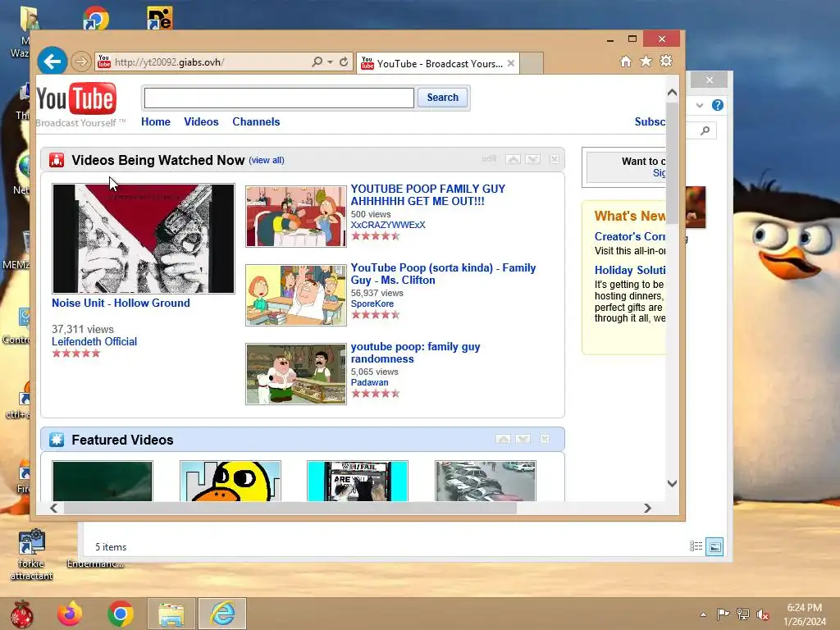Refresh the page in Internet Explorer
Image resolution: width=840 pixels, height=630 pixels.
pos(344,62)
